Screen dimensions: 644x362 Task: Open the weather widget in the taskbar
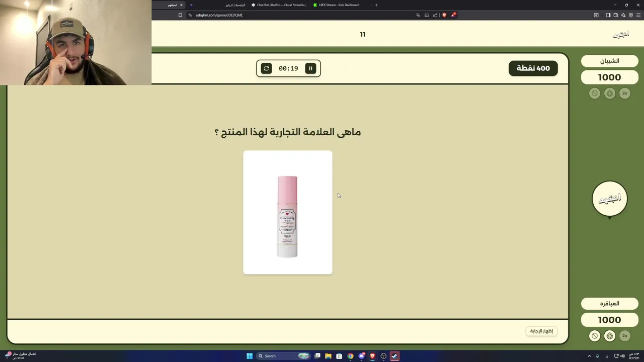pyautogui.click(x=21, y=355)
